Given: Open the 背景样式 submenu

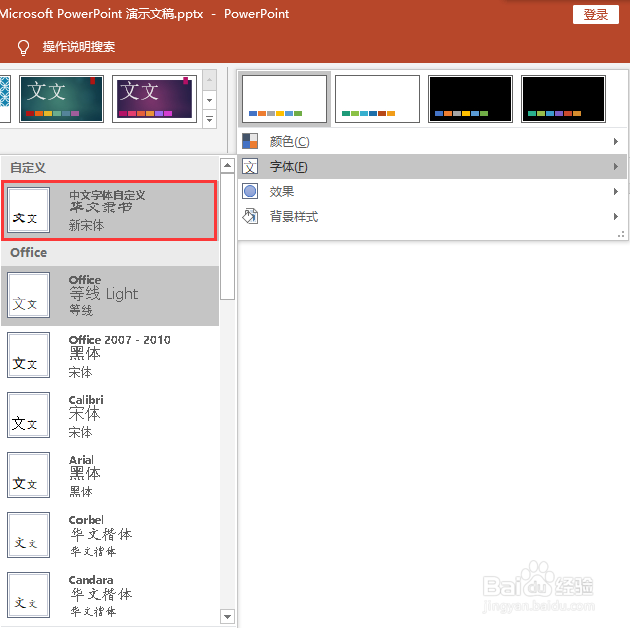Looking at the screenshot, I should [x=432, y=217].
